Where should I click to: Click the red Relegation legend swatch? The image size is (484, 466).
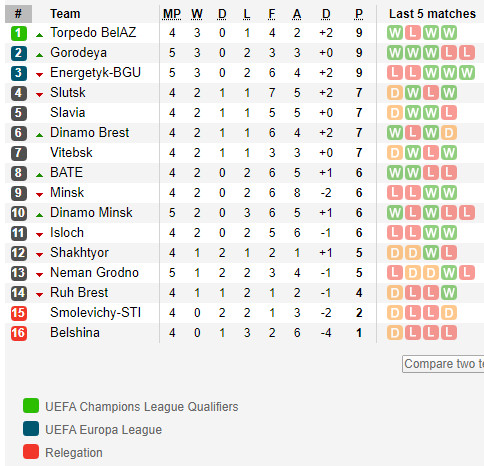click(x=31, y=452)
